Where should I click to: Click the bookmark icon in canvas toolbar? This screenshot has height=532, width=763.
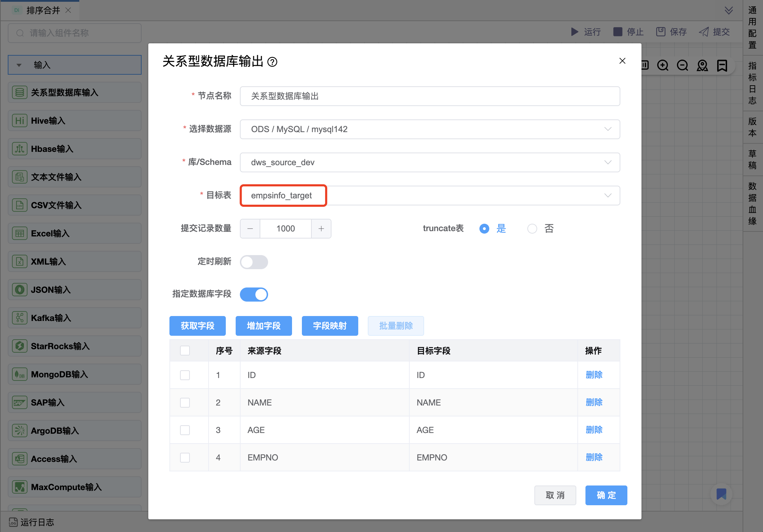[x=722, y=66]
